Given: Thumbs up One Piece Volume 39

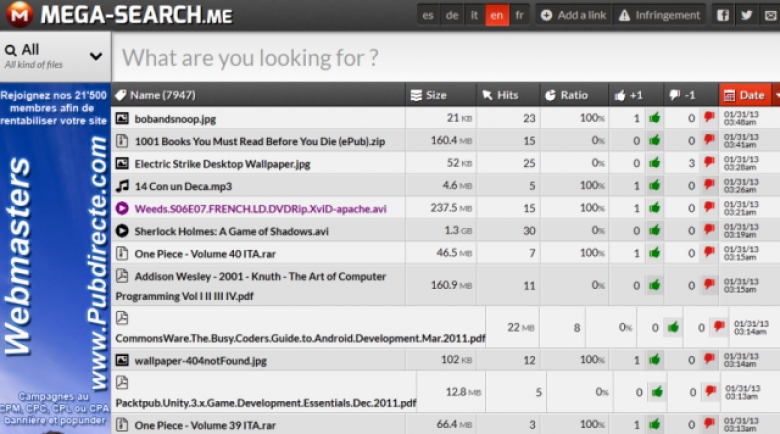Looking at the screenshot, I should (654, 424).
